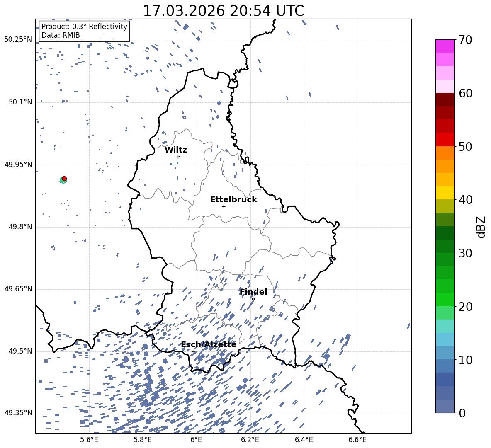Click the Findel station cross marker
Screen dimensions: 491x448
[253, 299]
